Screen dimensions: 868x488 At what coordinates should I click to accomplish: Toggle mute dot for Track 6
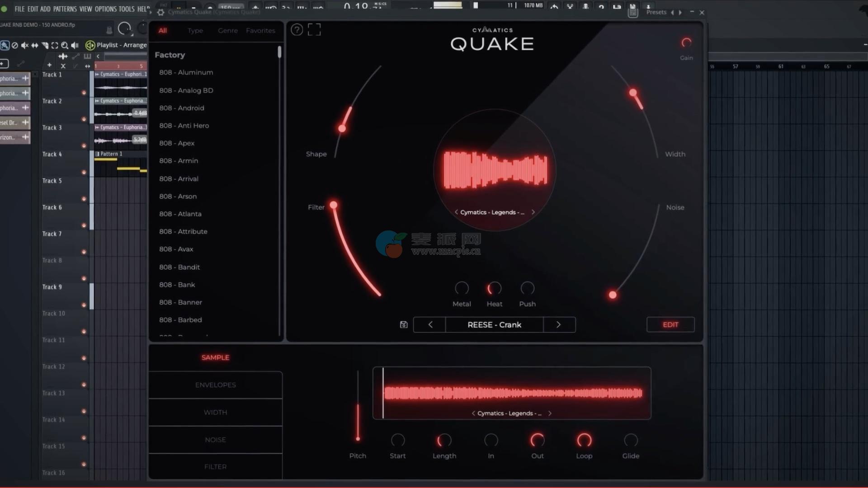(84, 225)
